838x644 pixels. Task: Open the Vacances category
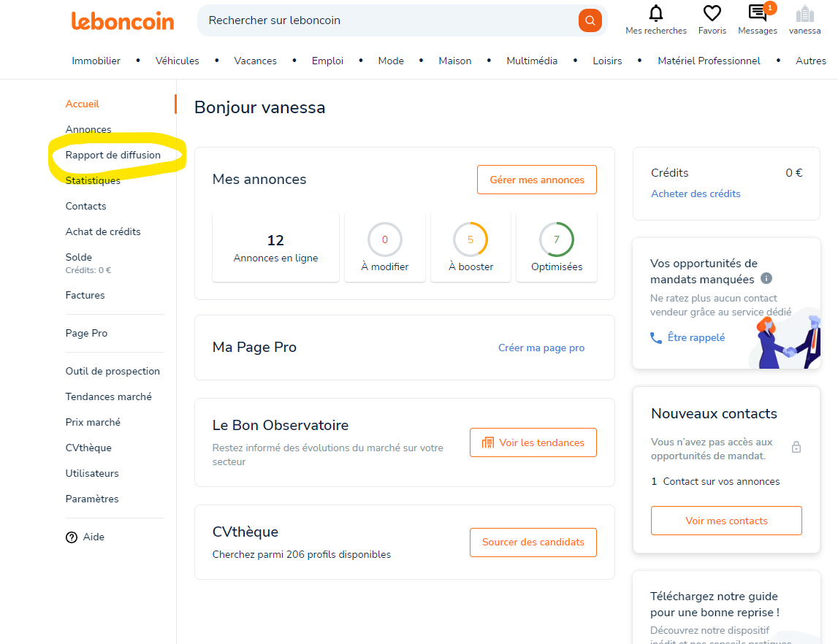click(256, 61)
